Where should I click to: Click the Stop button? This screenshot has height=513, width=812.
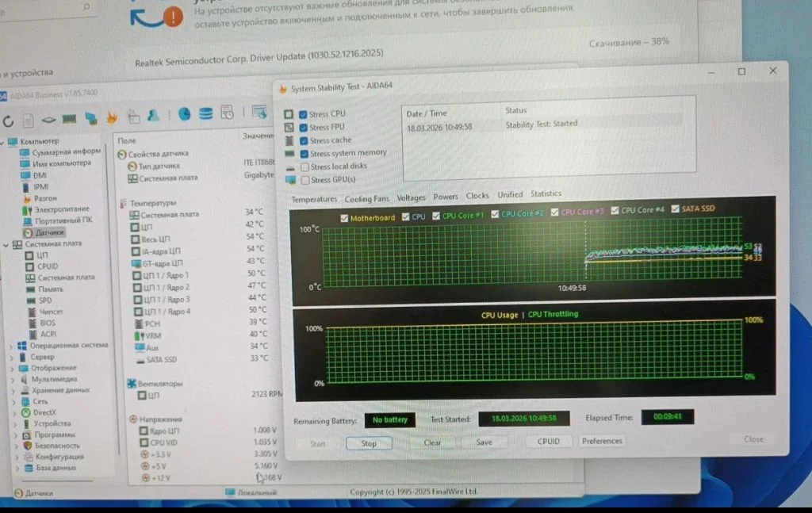pos(369,444)
